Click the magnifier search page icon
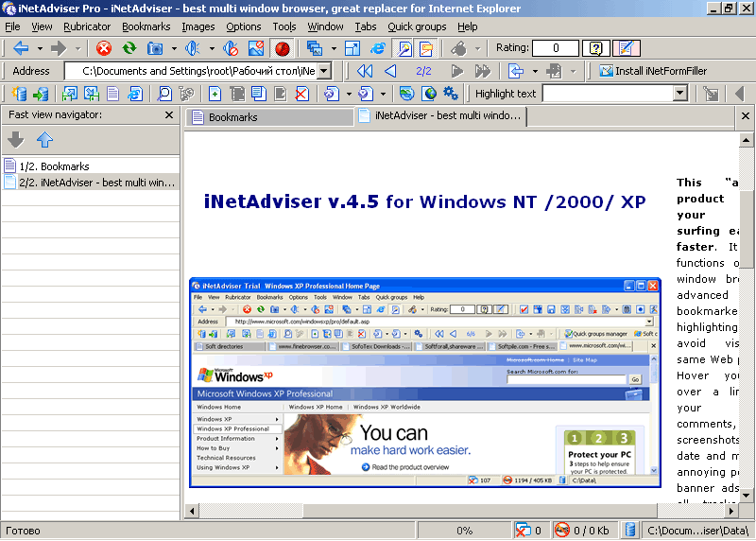 tap(164, 94)
